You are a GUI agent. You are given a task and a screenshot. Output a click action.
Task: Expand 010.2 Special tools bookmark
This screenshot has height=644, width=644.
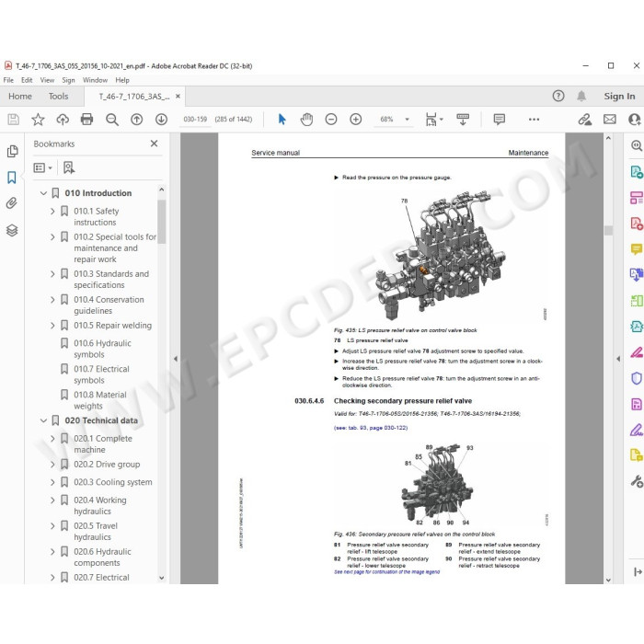pos(52,237)
